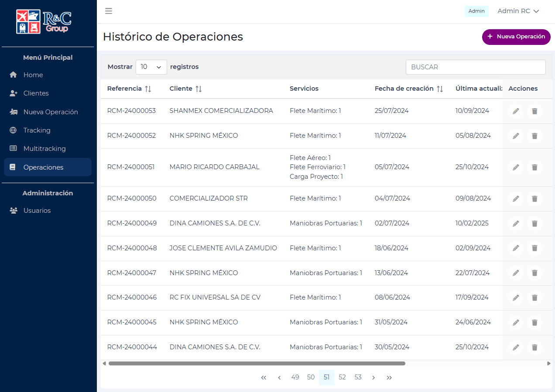The image size is (555, 392).
Task: Edit operation RCM-24000053 with pencil icon
Action: click(x=516, y=111)
